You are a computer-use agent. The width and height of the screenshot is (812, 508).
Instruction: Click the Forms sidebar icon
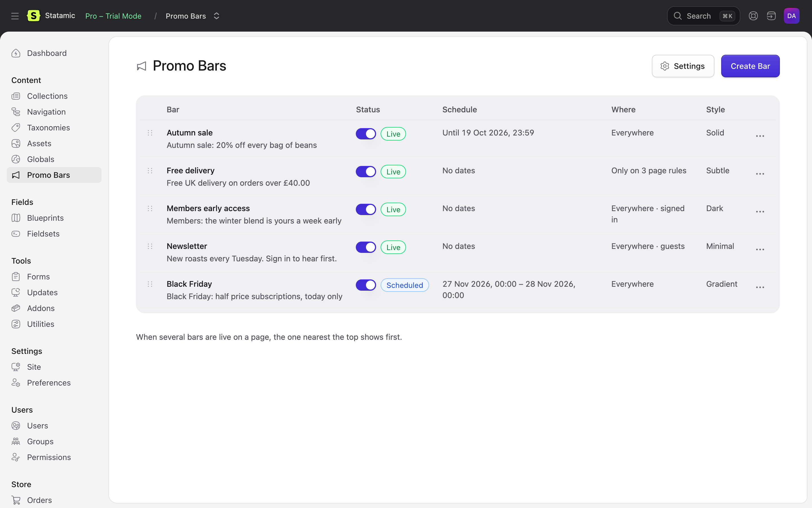[x=16, y=277]
